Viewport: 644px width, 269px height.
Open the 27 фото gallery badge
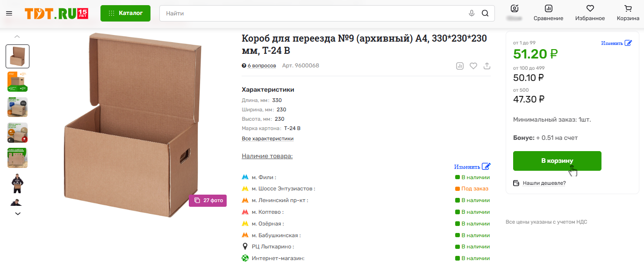208,201
